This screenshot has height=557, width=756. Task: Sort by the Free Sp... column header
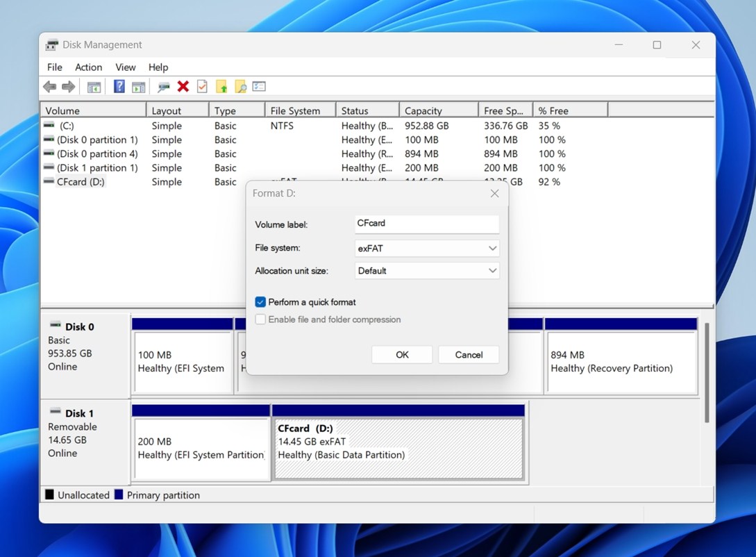coord(505,110)
